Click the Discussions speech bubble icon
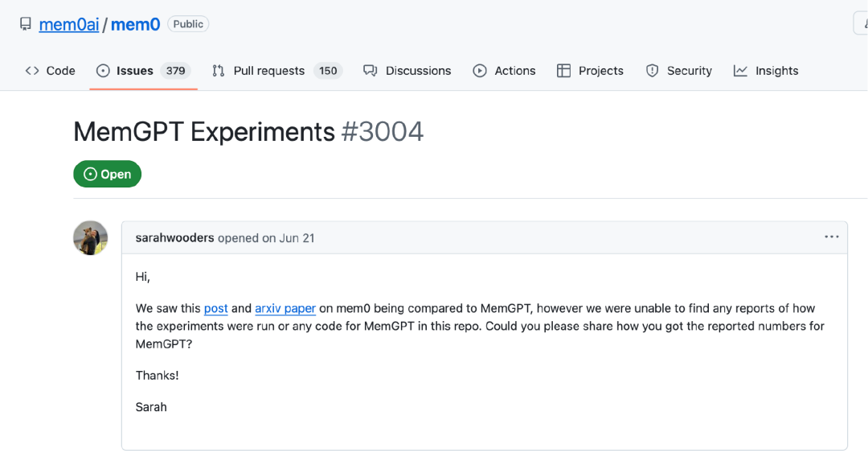The image size is (868, 457). coord(371,71)
